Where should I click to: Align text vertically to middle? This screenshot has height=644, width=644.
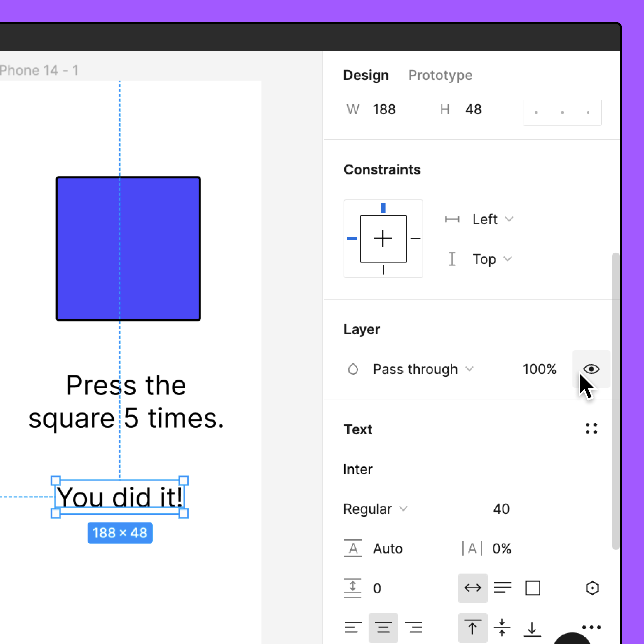502,627
